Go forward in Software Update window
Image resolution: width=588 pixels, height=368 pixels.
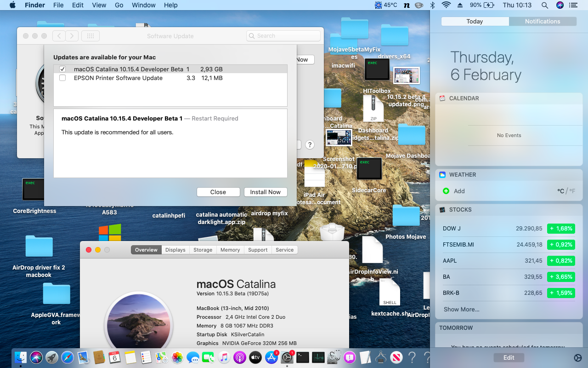pos(72,36)
